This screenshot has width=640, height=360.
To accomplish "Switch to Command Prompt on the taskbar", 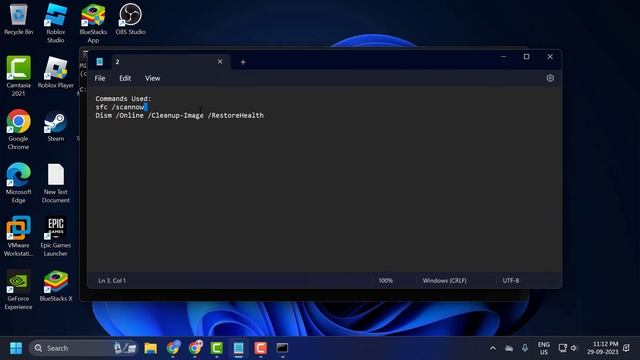I will (282, 348).
